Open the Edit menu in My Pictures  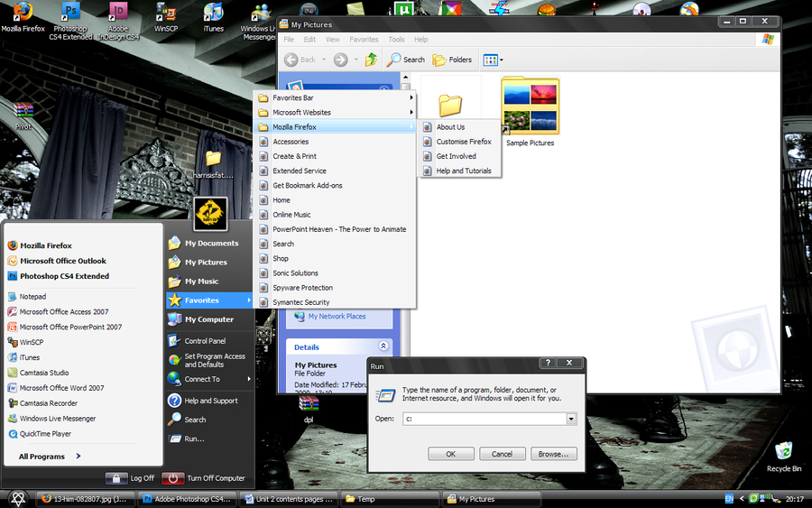click(x=309, y=40)
